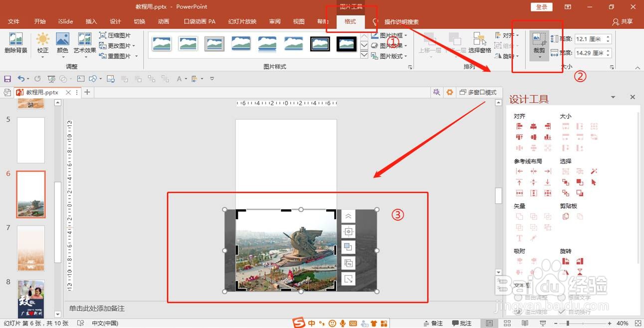Open a new document tab with plus
644x328 pixels.
click(x=87, y=92)
